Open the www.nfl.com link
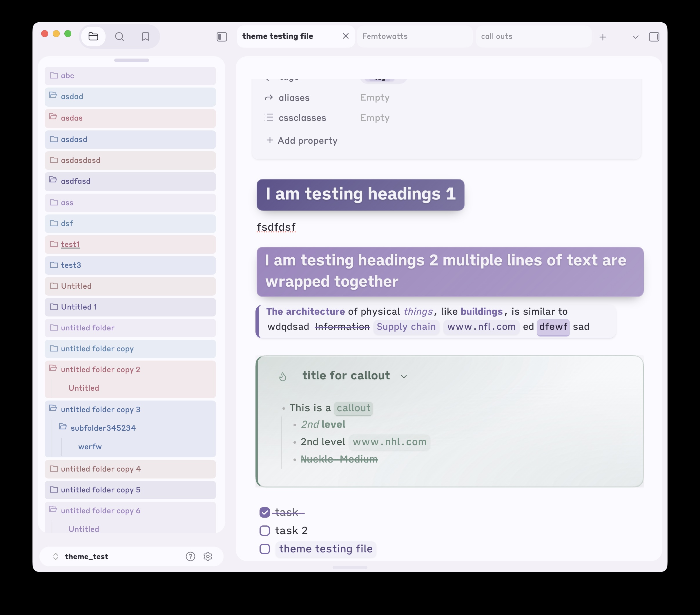 point(482,327)
